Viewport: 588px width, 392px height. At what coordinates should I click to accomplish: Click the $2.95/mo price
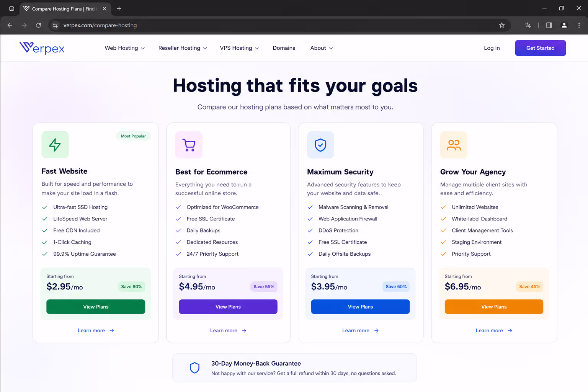65,287
